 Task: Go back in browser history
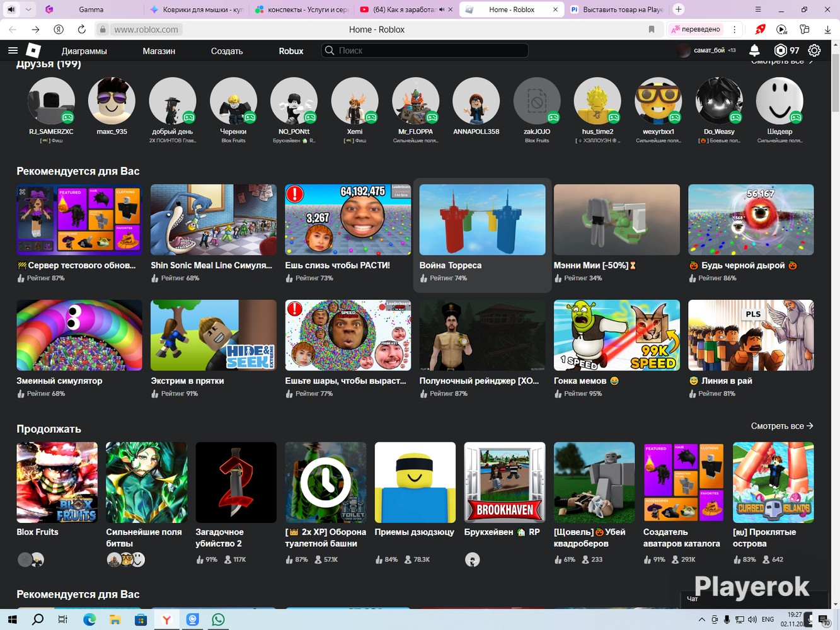13,30
